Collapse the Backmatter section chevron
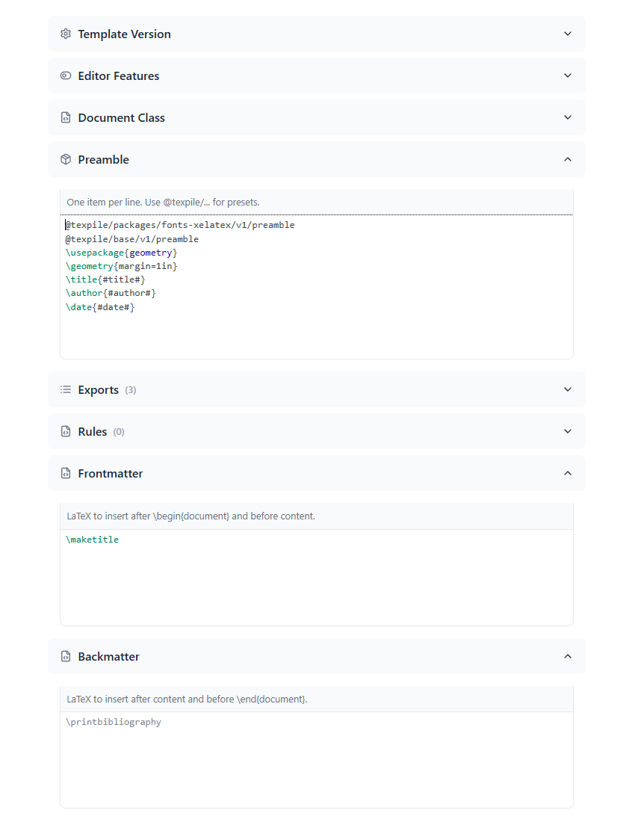Image resolution: width=644 pixels, height=840 pixels. [568, 656]
